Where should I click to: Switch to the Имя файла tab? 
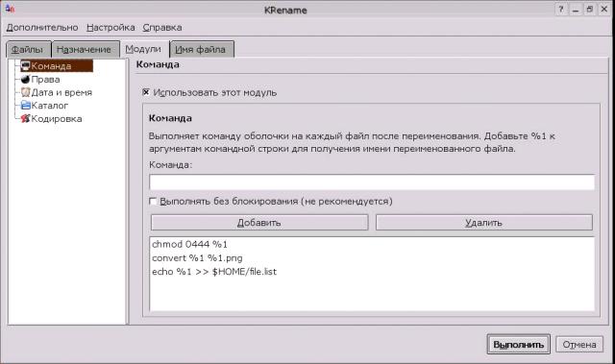point(202,49)
